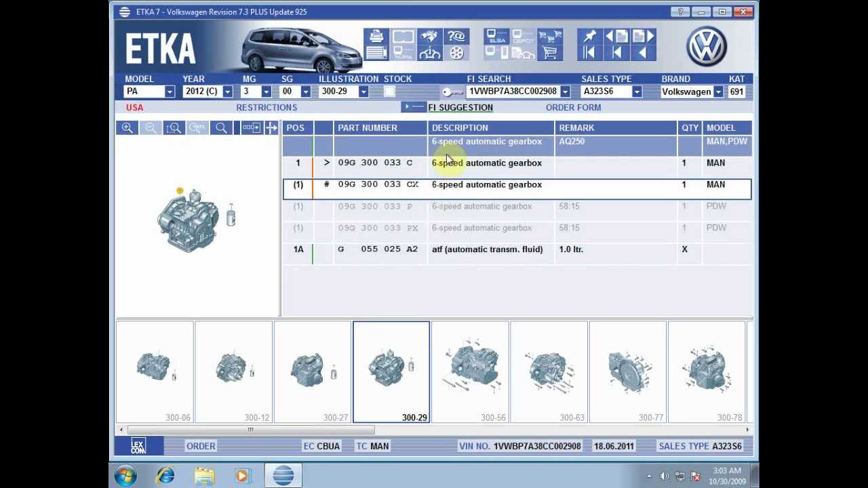
Task: Open illustration thumbnail 300-77
Action: [x=627, y=372]
